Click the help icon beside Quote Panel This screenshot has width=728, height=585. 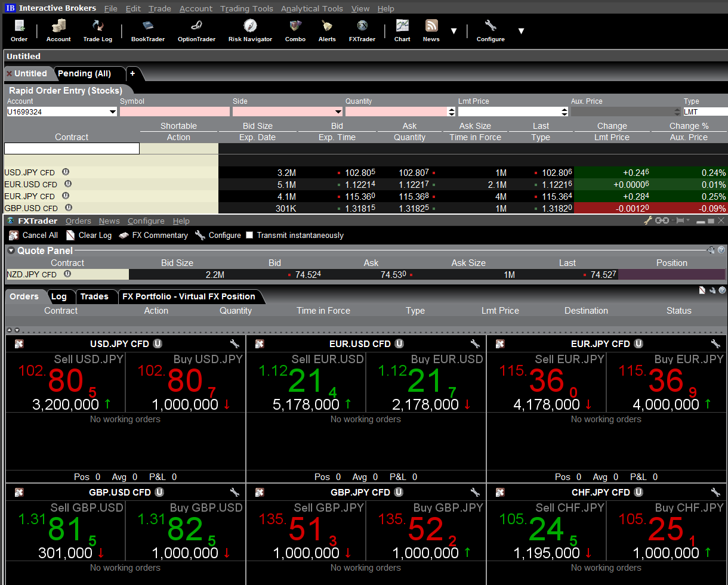point(721,250)
